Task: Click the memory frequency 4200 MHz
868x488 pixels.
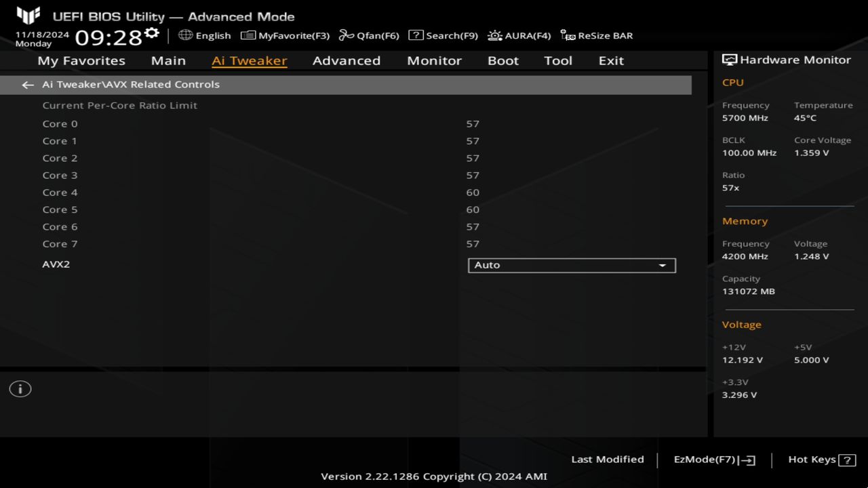Action: click(745, 257)
